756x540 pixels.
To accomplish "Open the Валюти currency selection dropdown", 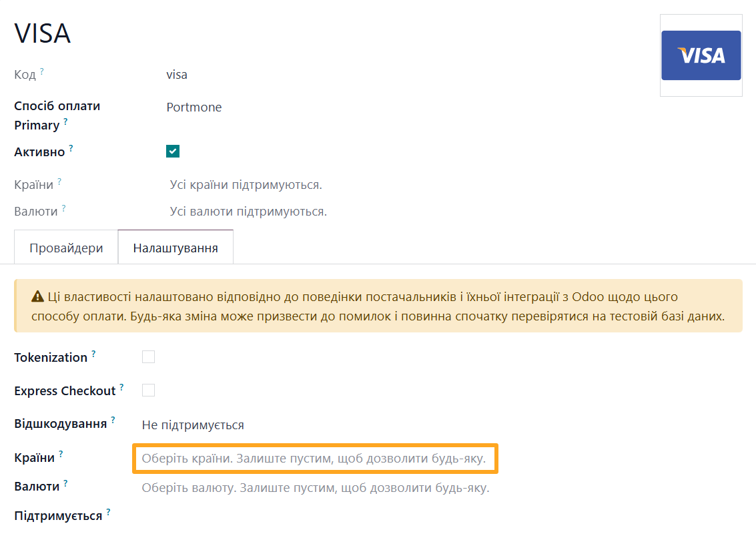I will pyautogui.click(x=315, y=488).
